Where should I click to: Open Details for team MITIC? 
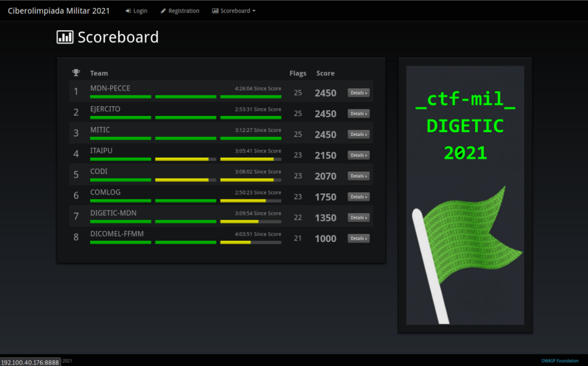(358, 134)
